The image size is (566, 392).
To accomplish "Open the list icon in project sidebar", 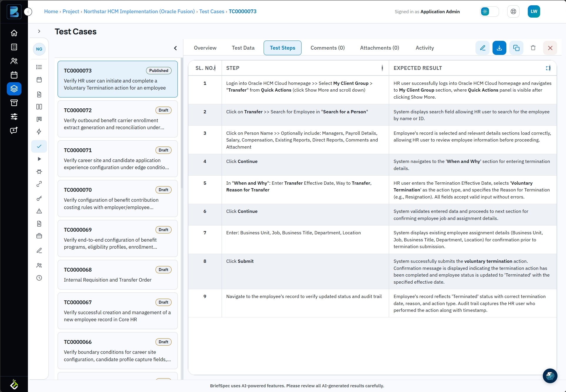I will tap(39, 67).
